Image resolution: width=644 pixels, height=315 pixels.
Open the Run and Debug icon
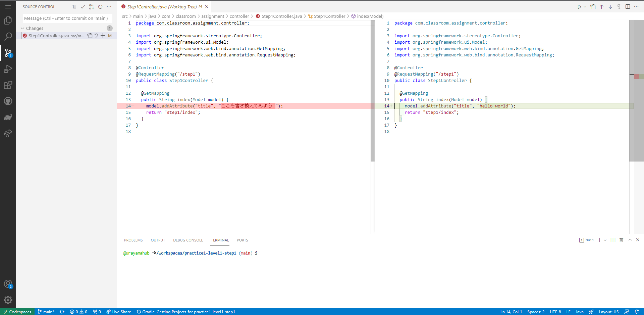[x=8, y=69]
